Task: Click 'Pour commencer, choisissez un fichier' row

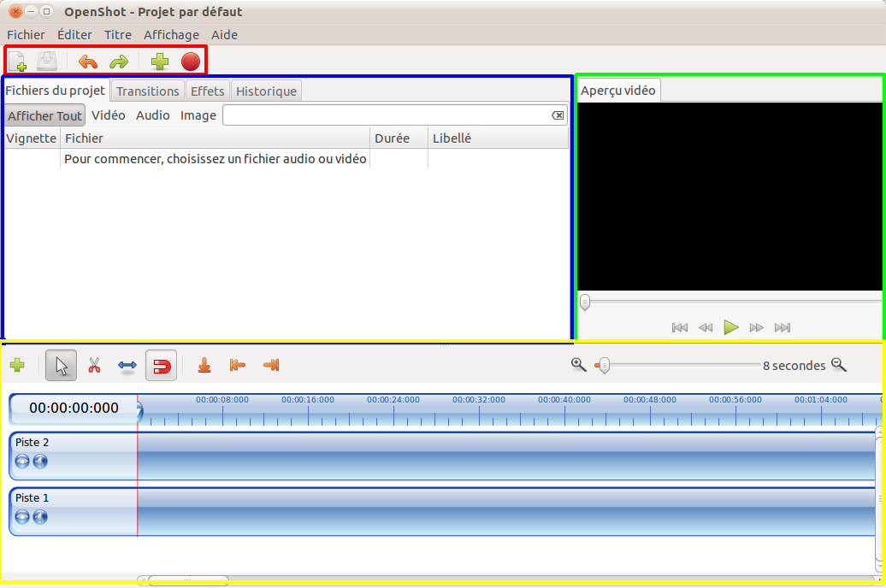Action: pyautogui.click(x=286, y=159)
